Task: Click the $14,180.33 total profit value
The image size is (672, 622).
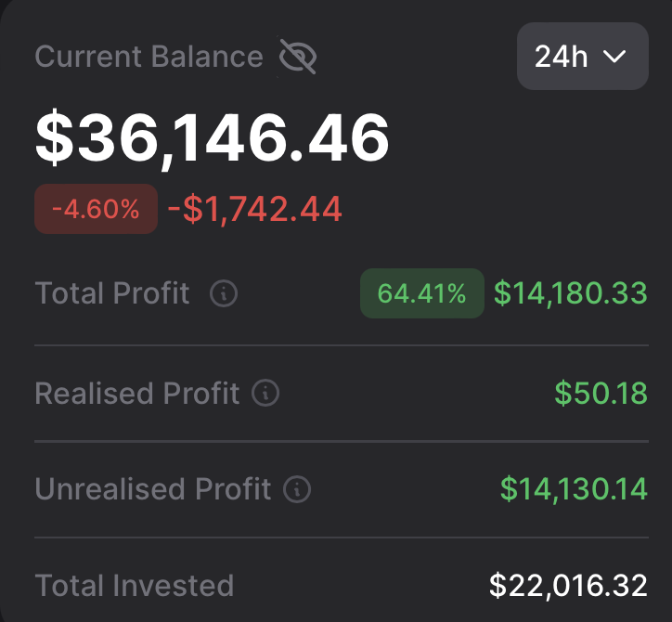Action: pyautogui.click(x=570, y=294)
